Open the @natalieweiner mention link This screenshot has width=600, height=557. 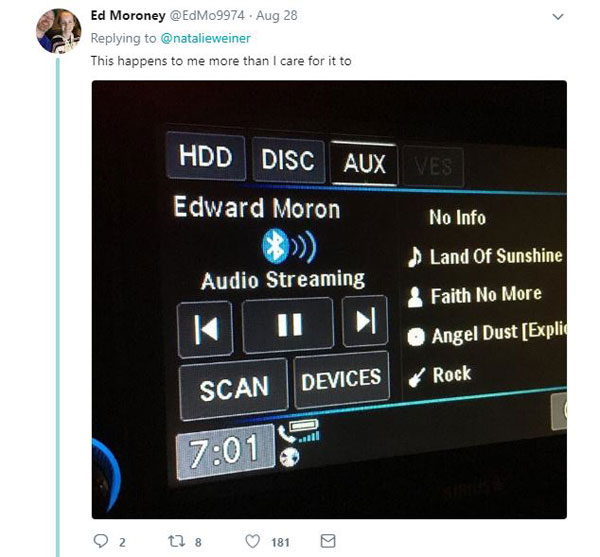pyautogui.click(x=205, y=38)
